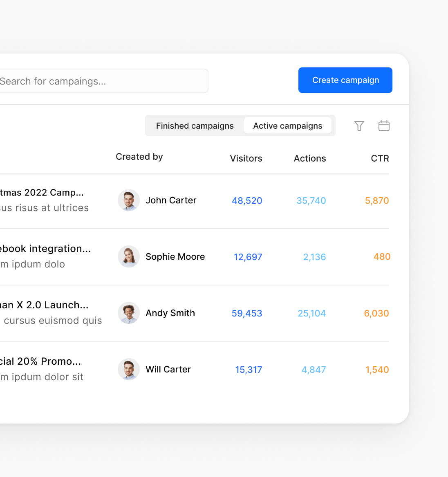The width and height of the screenshot is (448, 477).
Task: Click CTR value 1,540
Action: [x=377, y=369]
